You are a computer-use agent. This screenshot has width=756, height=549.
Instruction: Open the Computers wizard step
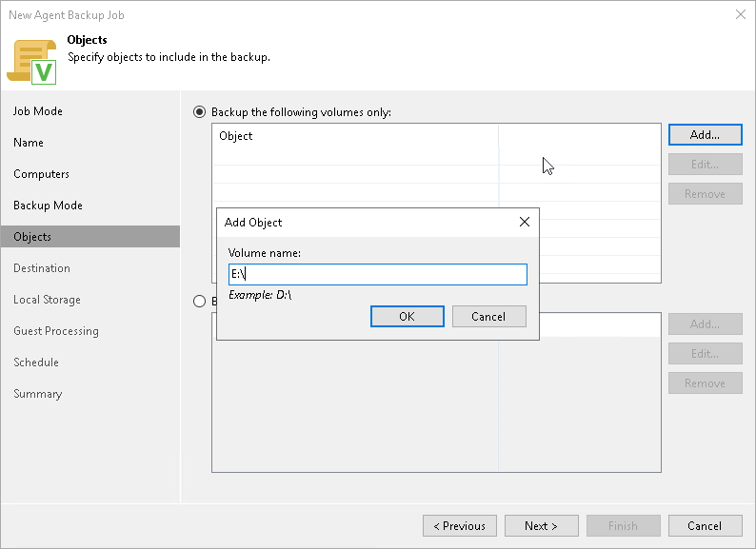click(42, 174)
